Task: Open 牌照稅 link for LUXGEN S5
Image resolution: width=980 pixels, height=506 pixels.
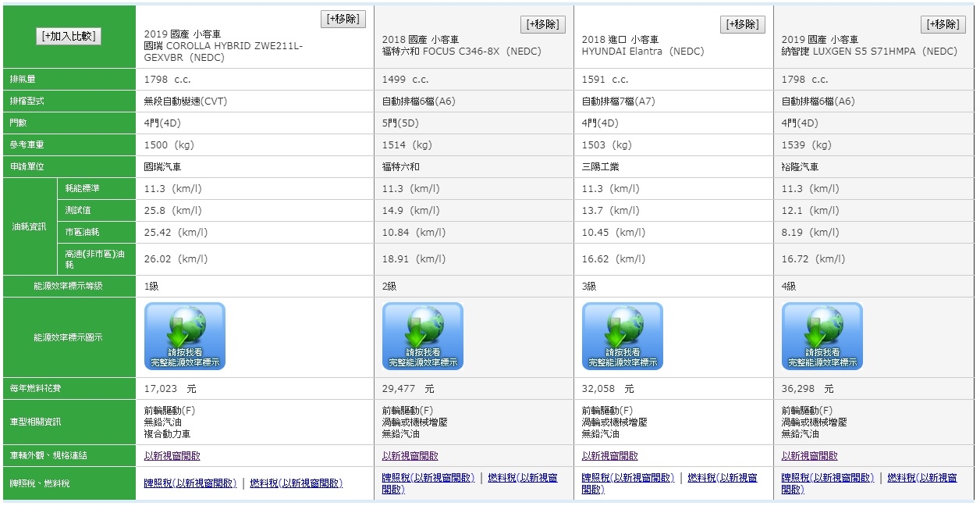Action: (x=828, y=478)
